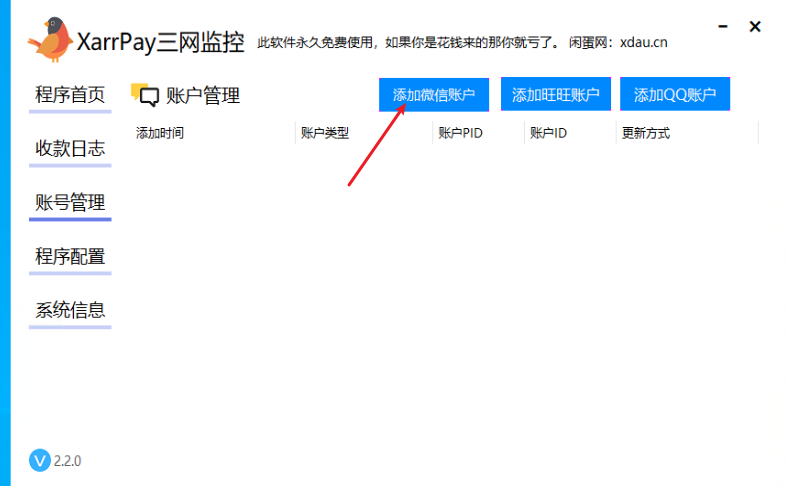Click the 账户ID column header
This screenshot has height=486, width=787.
[x=548, y=133]
